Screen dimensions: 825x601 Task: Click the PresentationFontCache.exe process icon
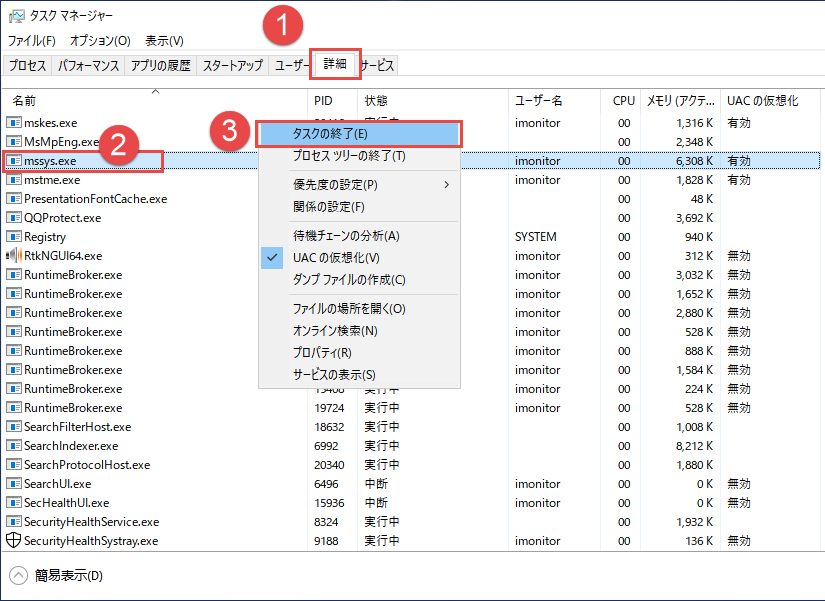click(x=14, y=199)
